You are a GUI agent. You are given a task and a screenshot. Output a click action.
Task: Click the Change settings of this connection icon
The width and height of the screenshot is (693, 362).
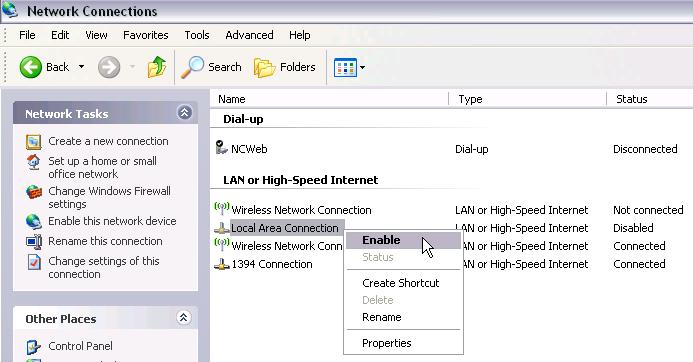[x=34, y=262]
